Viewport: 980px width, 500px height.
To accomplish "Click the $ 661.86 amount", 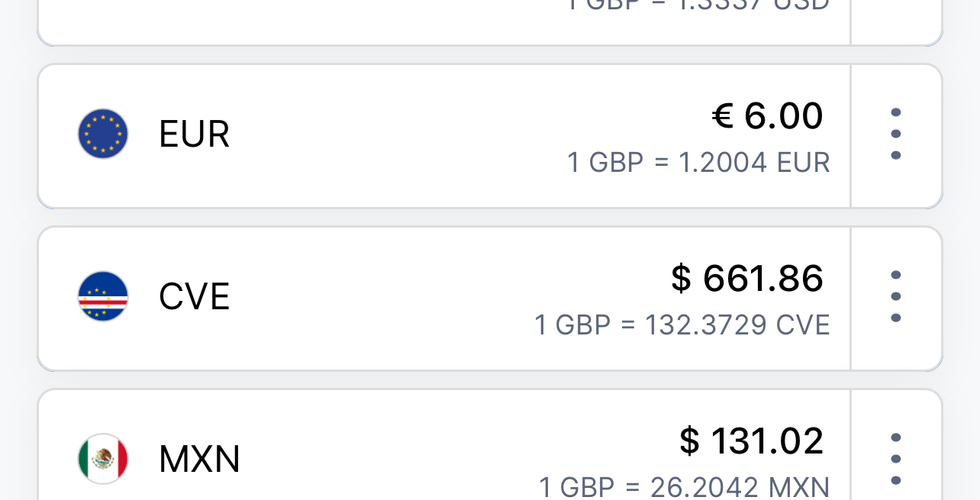I will pyautogui.click(x=747, y=279).
